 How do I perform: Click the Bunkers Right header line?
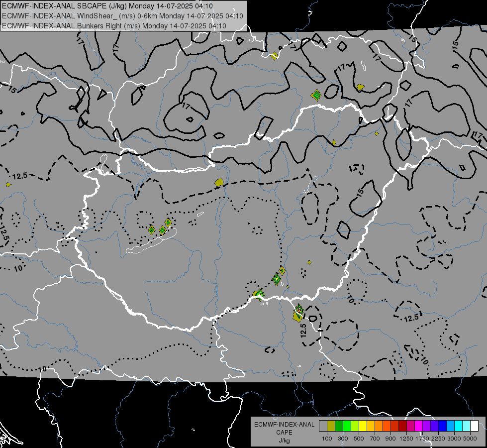[x=114, y=26]
